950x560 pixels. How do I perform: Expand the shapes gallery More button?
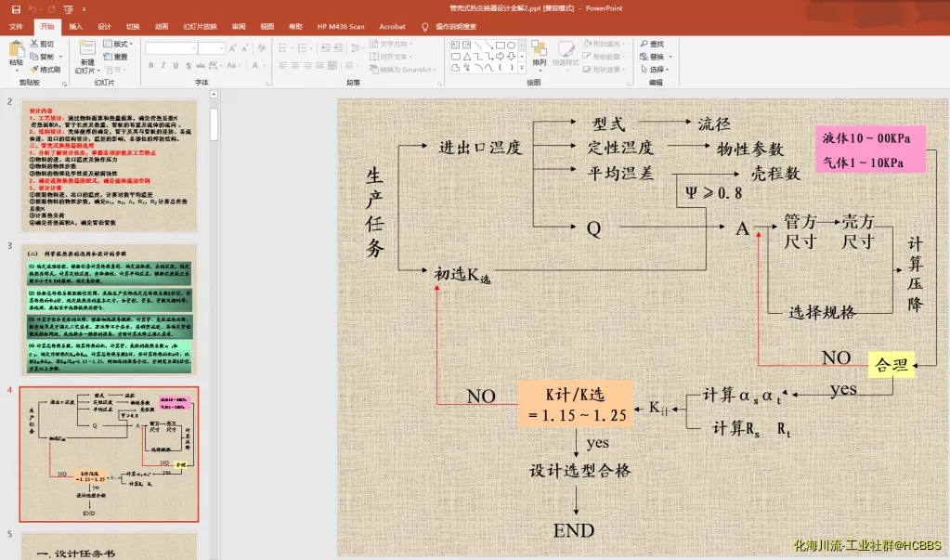(522, 68)
